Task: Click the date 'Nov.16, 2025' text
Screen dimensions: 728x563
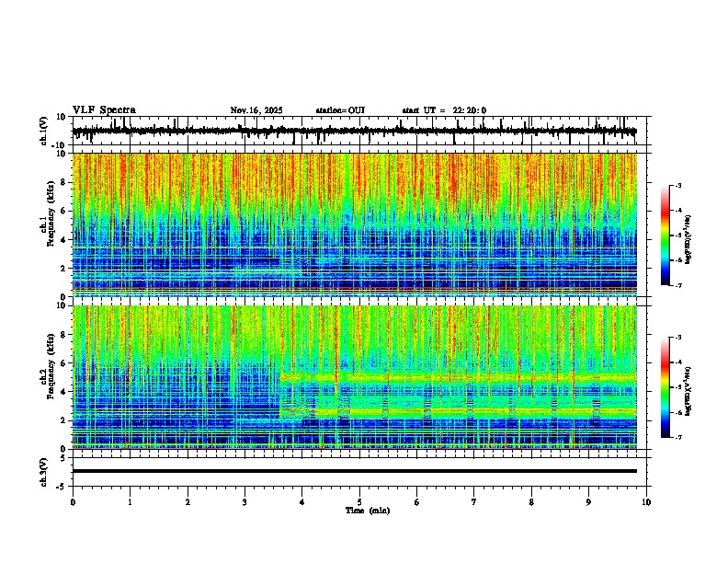Action: [x=256, y=110]
